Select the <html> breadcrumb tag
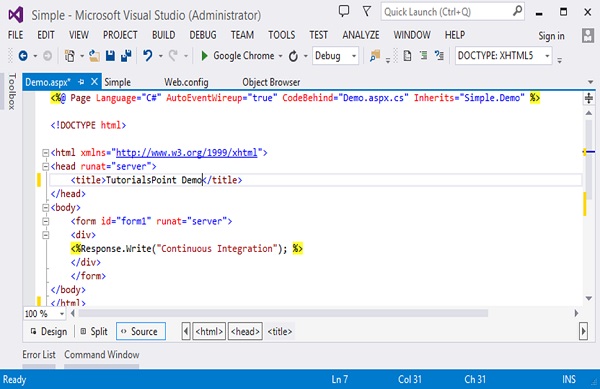 tap(209, 331)
